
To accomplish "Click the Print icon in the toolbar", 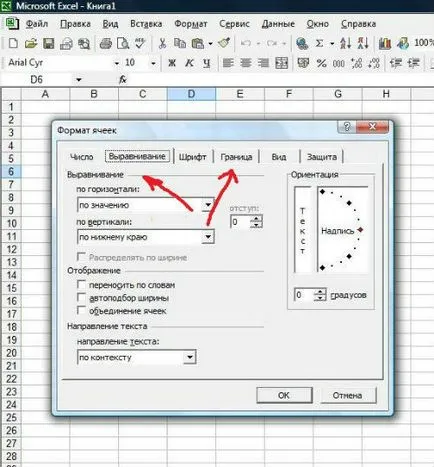I will coord(106,43).
